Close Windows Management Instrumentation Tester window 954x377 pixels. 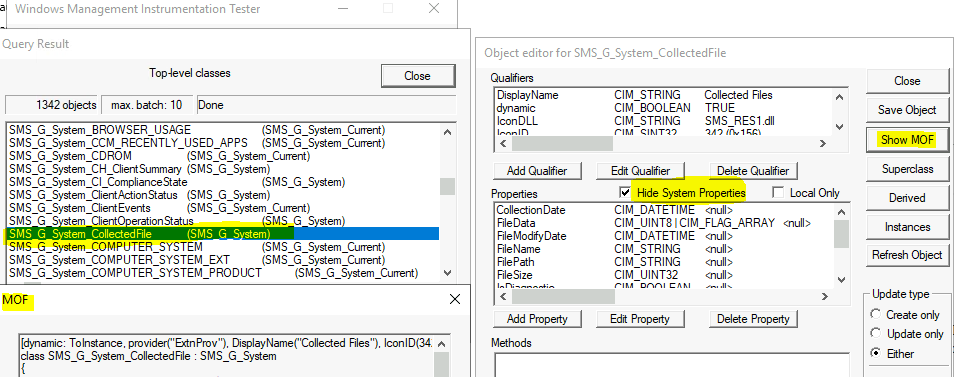click(434, 9)
